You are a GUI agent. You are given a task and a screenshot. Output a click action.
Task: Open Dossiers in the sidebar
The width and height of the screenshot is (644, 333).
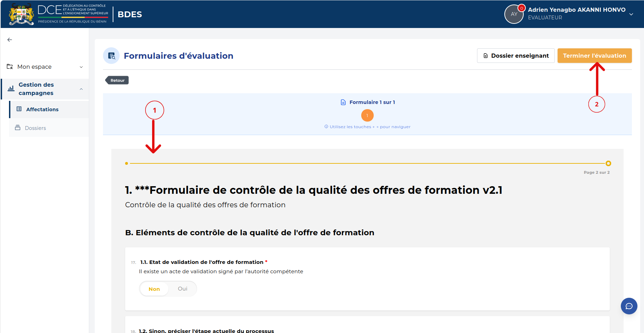49,128
